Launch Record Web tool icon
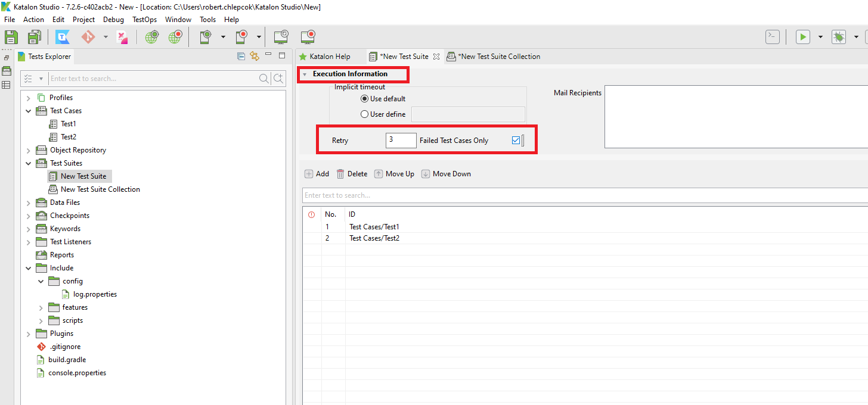 click(175, 37)
